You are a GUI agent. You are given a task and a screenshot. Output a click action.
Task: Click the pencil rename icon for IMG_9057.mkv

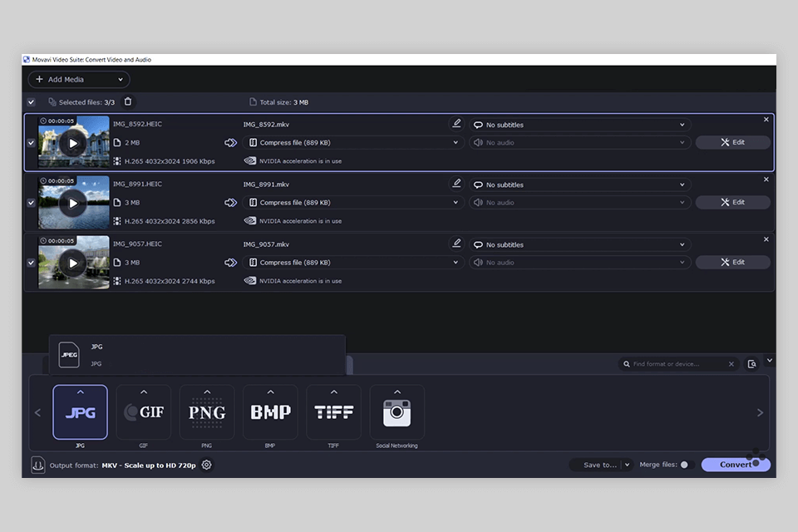pyautogui.click(x=456, y=244)
